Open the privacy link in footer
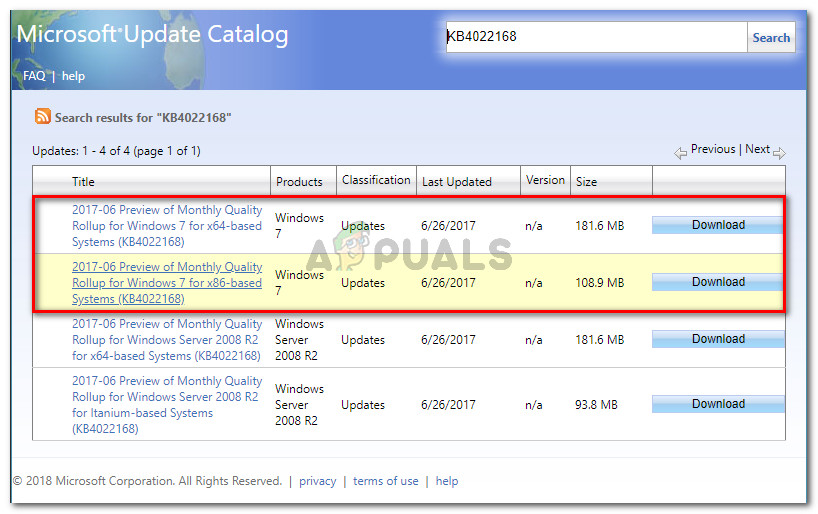The image size is (818, 514). (x=317, y=481)
